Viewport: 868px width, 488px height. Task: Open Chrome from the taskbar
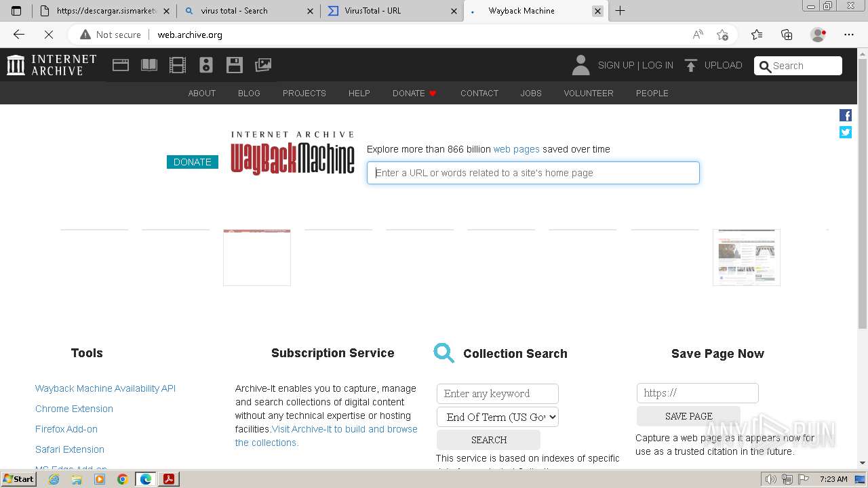coord(123,479)
